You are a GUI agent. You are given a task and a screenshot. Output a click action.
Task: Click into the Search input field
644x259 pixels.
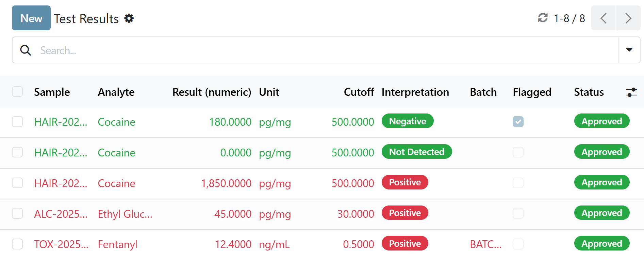point(306,50)
